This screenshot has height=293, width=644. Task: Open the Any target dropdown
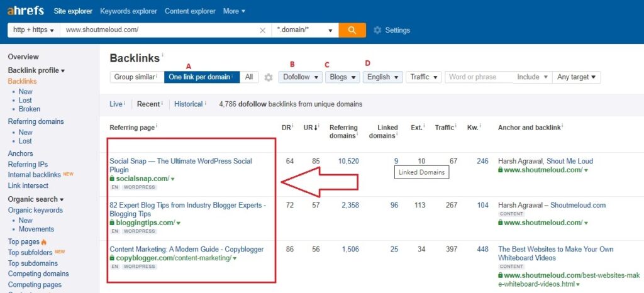(576, 77)
